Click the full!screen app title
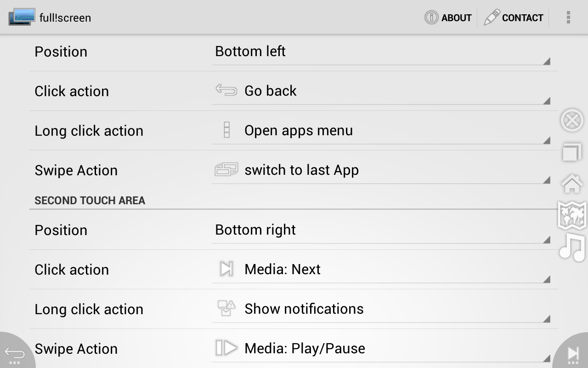Screen dimensions: 588x368 [66, 17]
